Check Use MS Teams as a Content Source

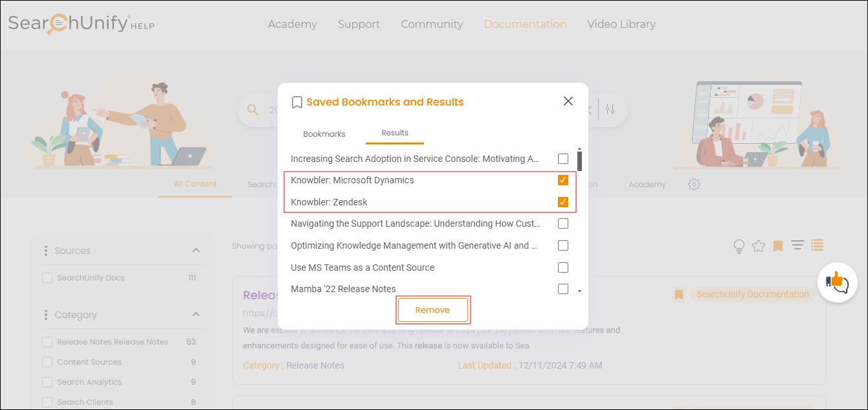tap(563, 268)
